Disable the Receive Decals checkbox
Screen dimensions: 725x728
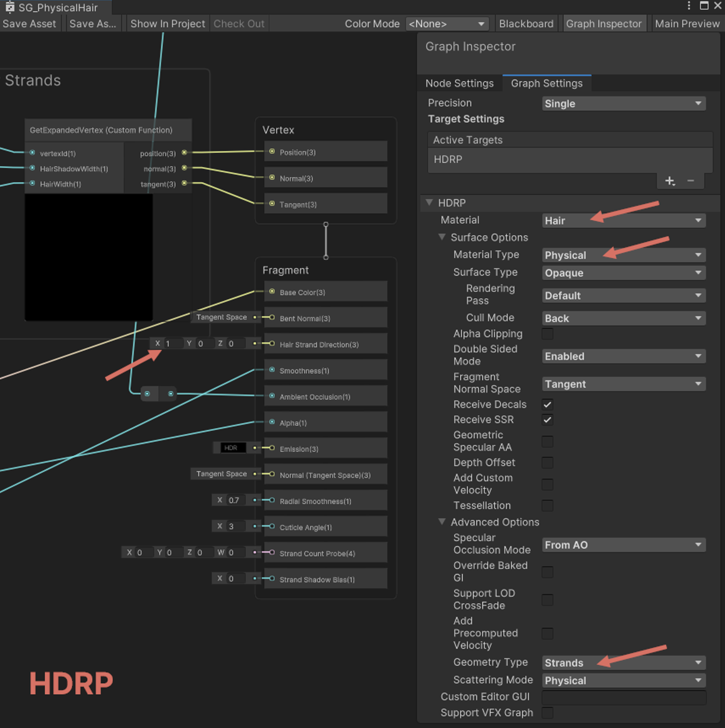pyautogui.click(x=547, y=405)
